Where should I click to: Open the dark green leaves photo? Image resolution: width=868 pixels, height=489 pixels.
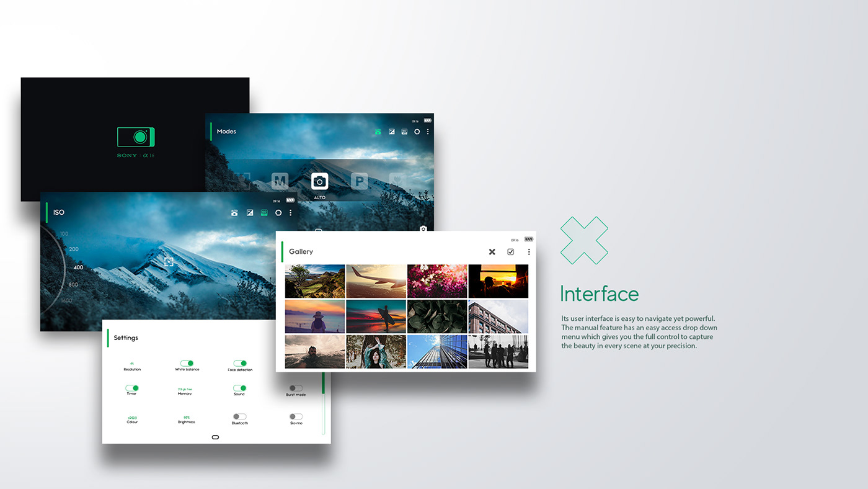(x=437, y=316)
